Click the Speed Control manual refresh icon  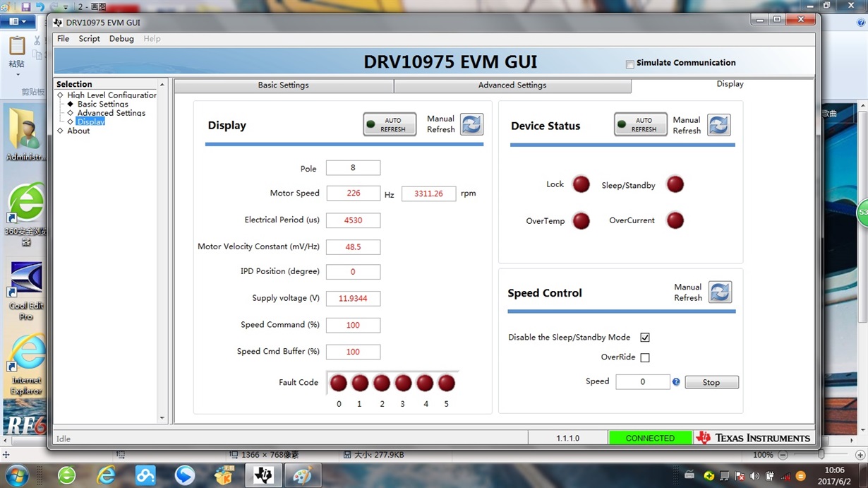[x=720, y=292]
